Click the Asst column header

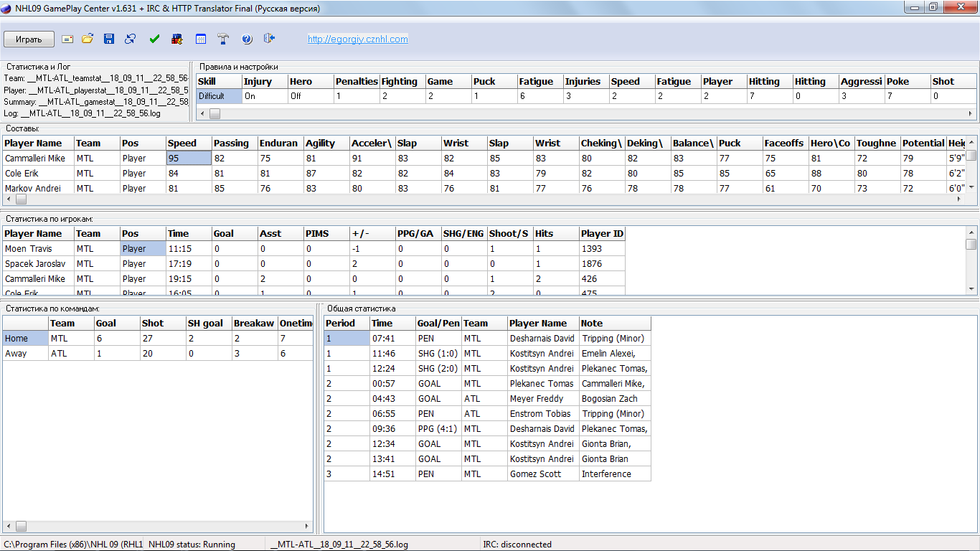click(281, 233)
